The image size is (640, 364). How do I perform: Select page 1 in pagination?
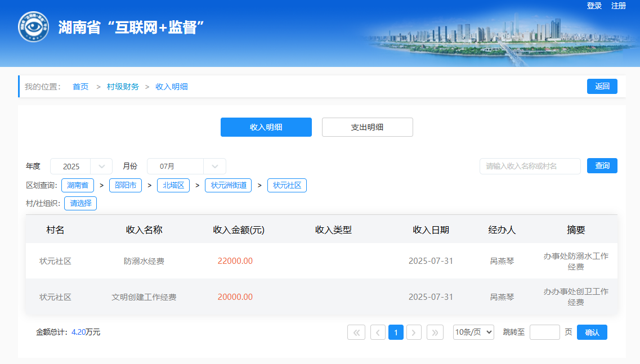396,332
